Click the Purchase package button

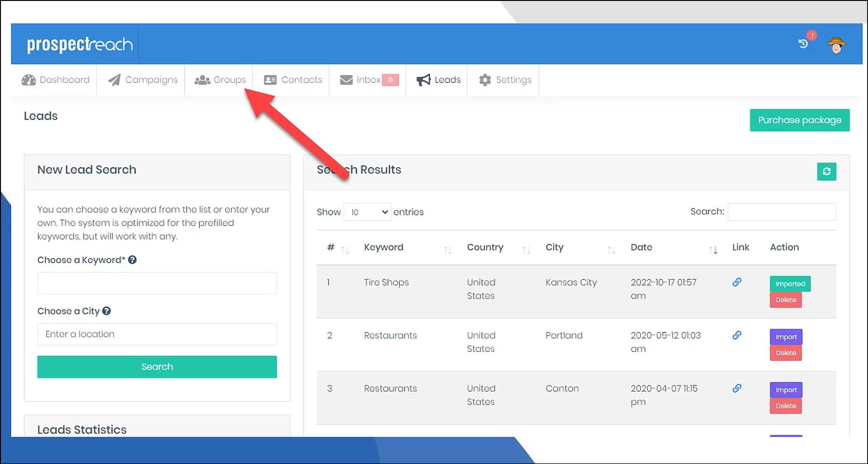799,120
